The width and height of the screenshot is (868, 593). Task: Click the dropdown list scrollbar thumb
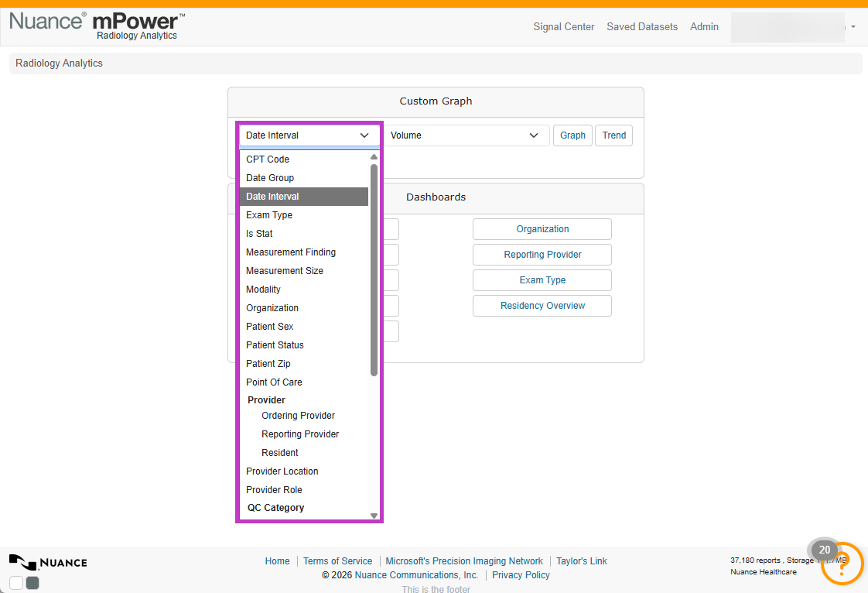[x=374, y=270]
